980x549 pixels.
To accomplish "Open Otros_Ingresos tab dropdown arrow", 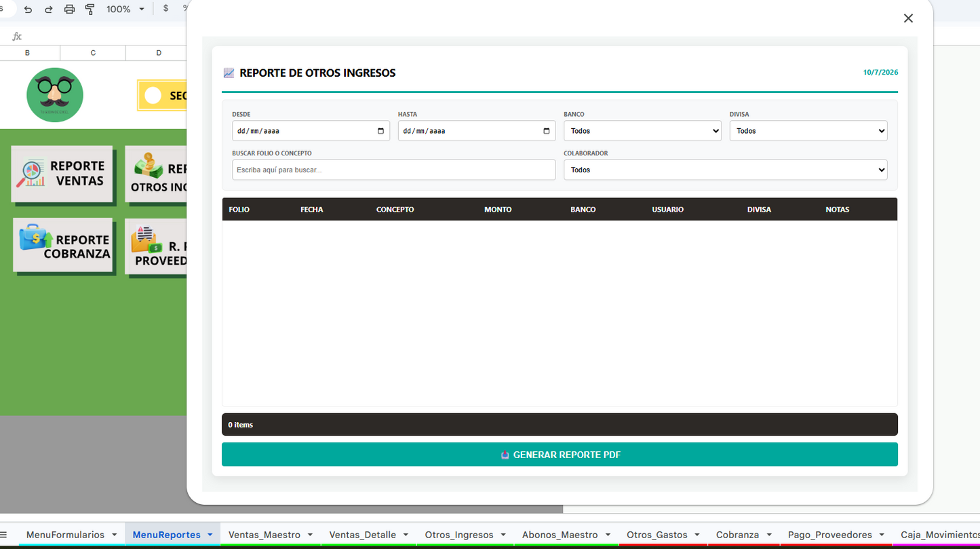I will click(x=503, y=535).
